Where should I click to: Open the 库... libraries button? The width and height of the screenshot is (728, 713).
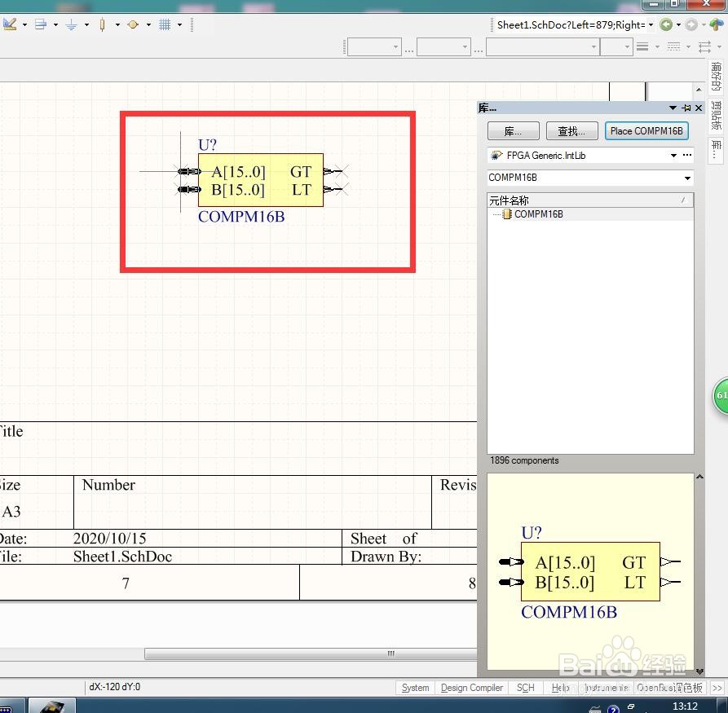(513, 131)
